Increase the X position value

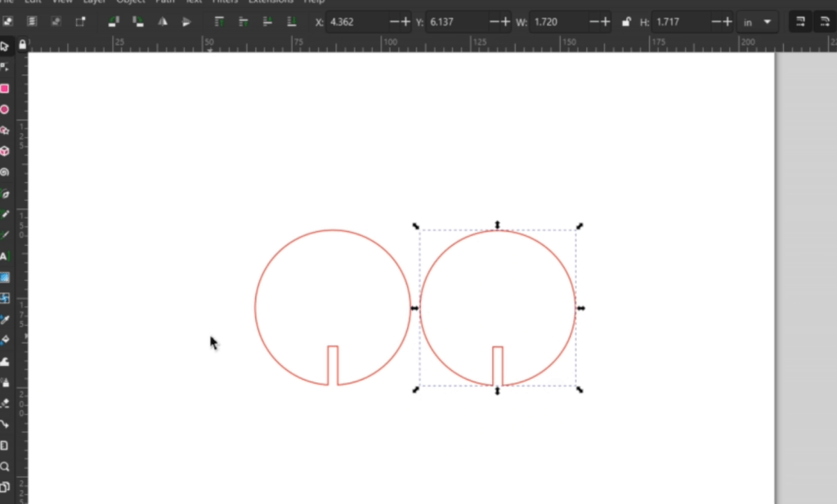[406, 22]
